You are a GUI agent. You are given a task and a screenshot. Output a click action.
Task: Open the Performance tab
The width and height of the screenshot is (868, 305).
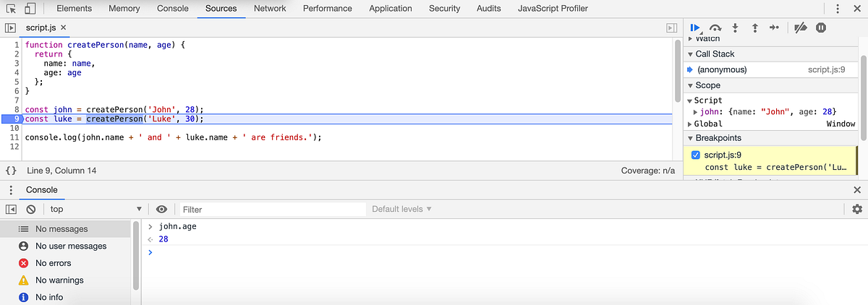[328, 9]
